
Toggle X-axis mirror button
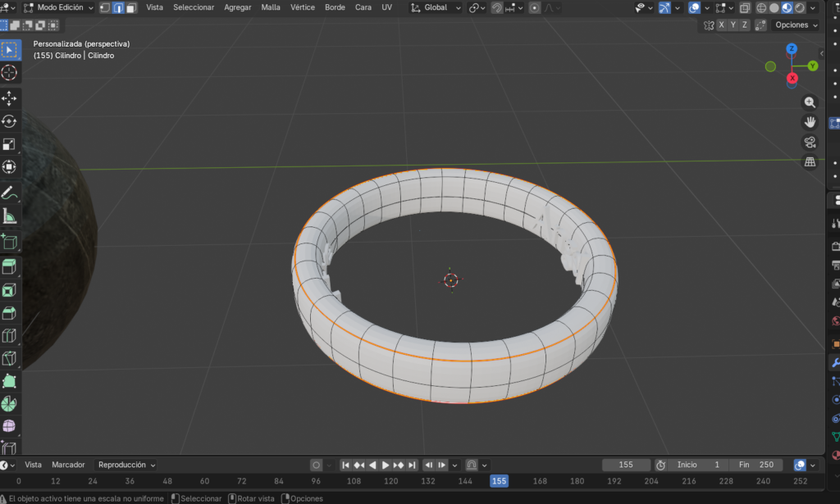coord(721,25)
